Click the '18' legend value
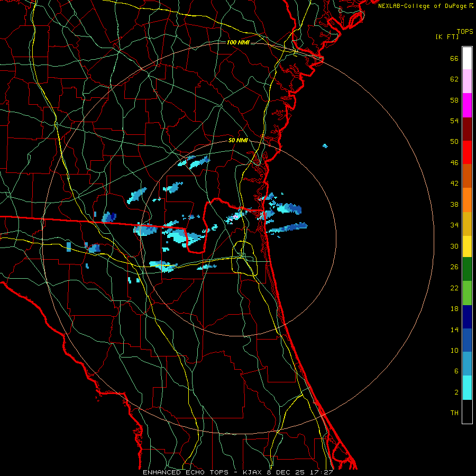The width and height of the screenshot is (476, 476). click(454, 309)
